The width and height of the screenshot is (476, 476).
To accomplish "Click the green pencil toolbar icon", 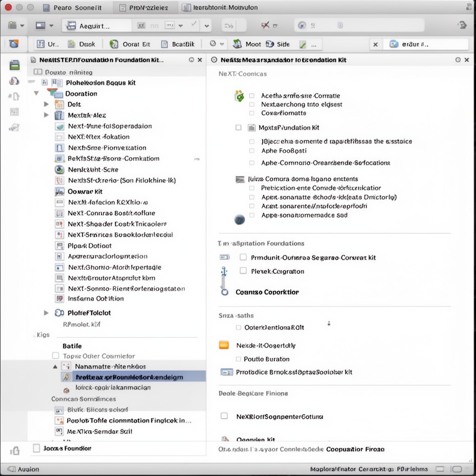I will (303, 45).
